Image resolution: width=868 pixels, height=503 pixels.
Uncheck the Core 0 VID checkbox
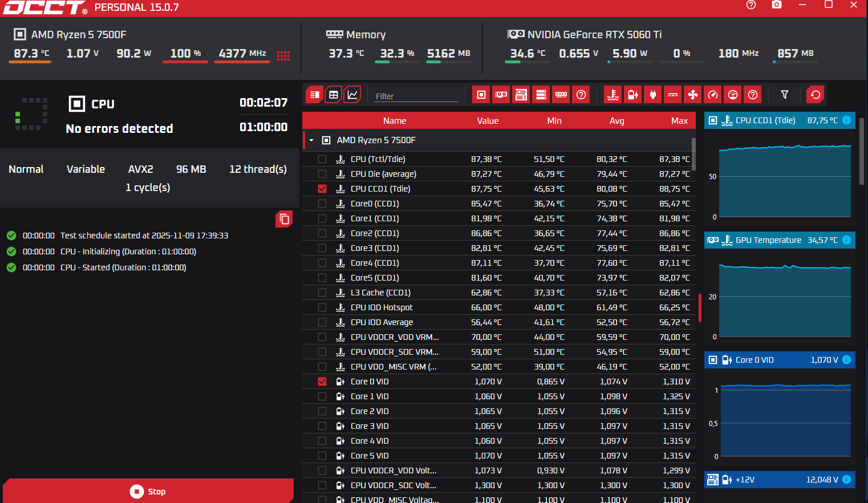click(322, 382)
